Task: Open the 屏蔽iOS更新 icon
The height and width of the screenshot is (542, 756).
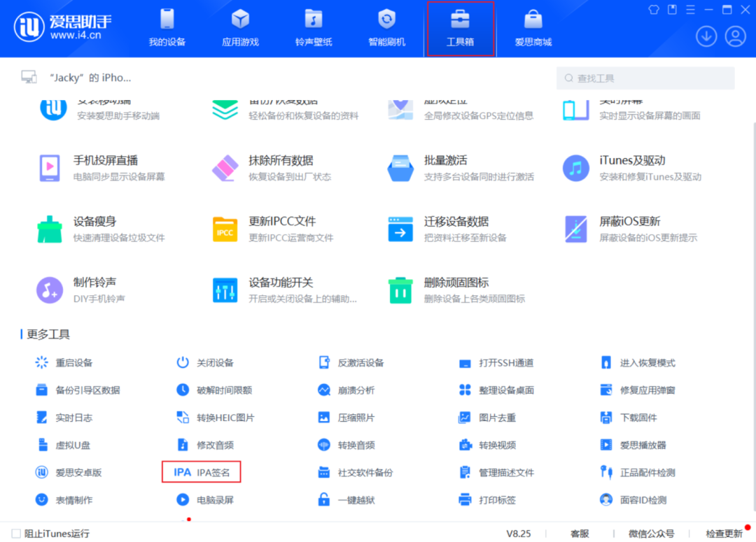Action: pyautogui.click(x=575, y=229)
